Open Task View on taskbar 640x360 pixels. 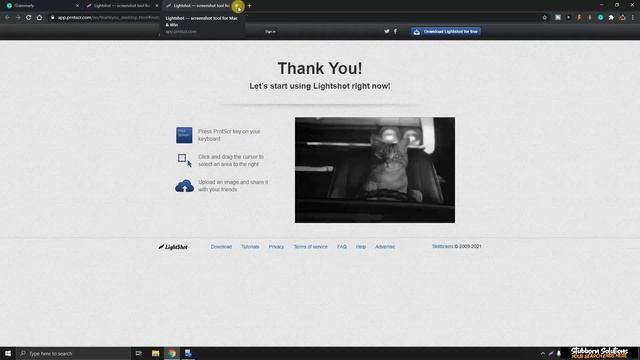tap(139, 353)
